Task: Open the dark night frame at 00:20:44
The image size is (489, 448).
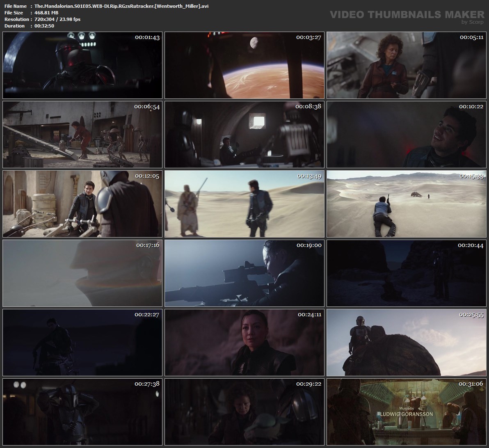Action: 407,273
